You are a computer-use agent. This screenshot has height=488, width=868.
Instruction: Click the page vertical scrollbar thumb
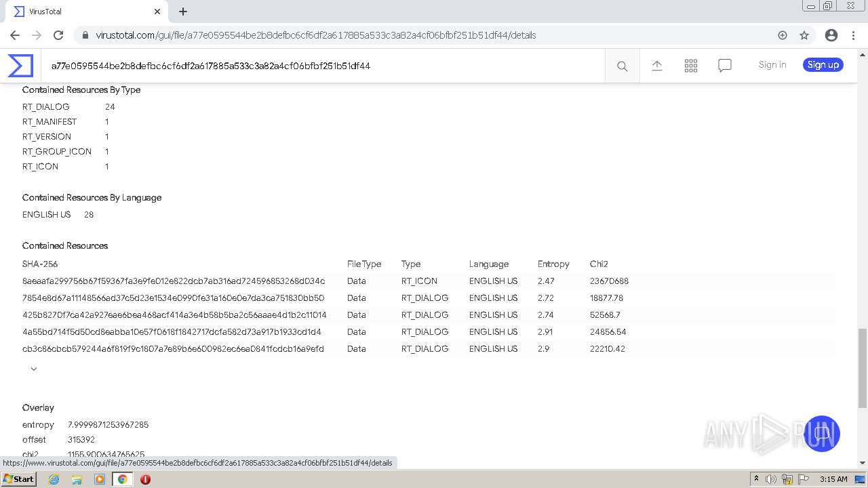click(x=863, y=368)
